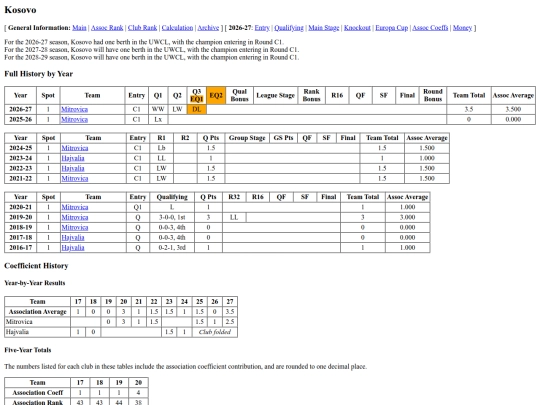Open Hajvalia link in 2016-17 row
The image size is (540, 405).
(73, 248)
